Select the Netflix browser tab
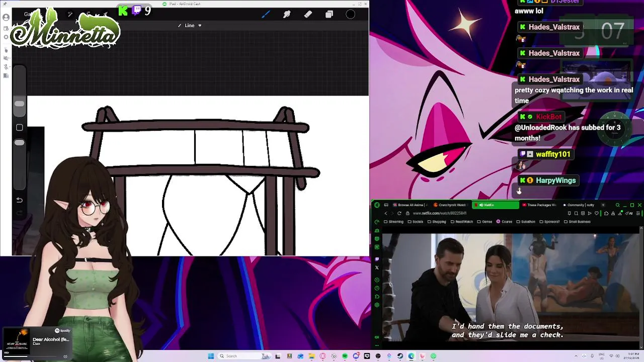Screen dimensions: 644x362 click(x=496, y=205)
